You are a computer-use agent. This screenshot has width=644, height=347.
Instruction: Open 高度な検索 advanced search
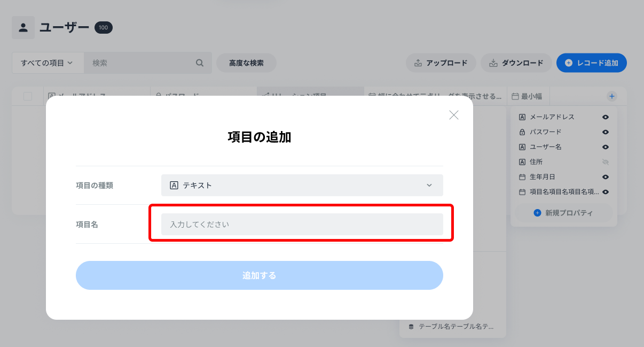click(246, 63)
